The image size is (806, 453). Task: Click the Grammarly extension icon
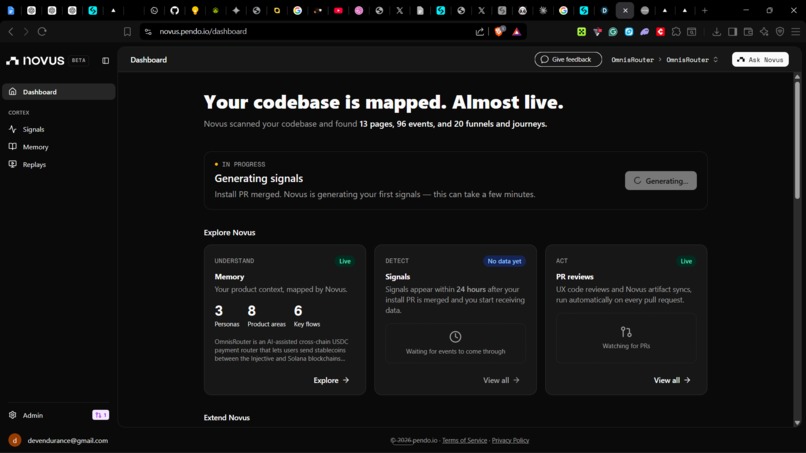coord(613,31)
